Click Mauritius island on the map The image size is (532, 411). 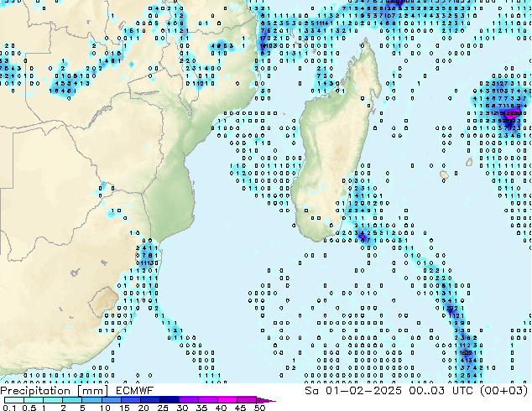[469, 162]
